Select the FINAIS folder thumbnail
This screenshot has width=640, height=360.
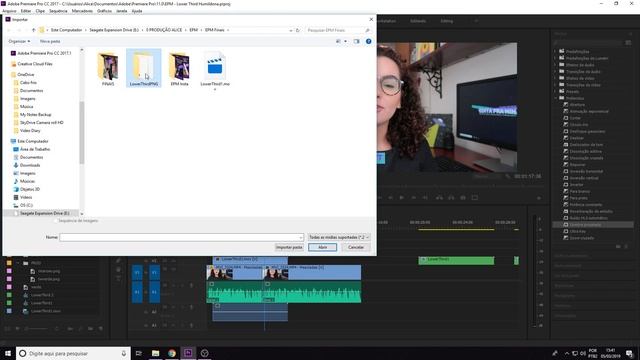108,69
